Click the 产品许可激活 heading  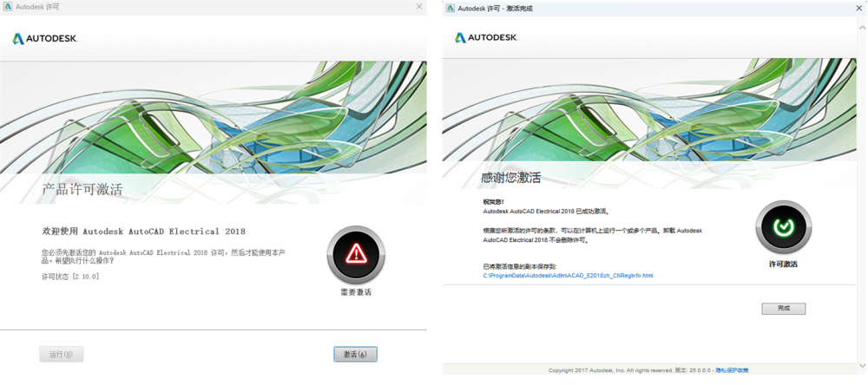(x=82, y=190)
